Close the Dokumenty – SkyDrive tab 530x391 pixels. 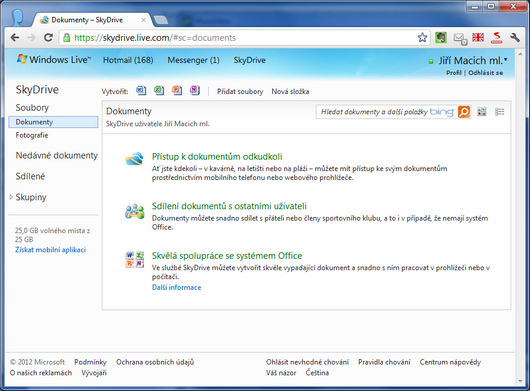(143, 20)
